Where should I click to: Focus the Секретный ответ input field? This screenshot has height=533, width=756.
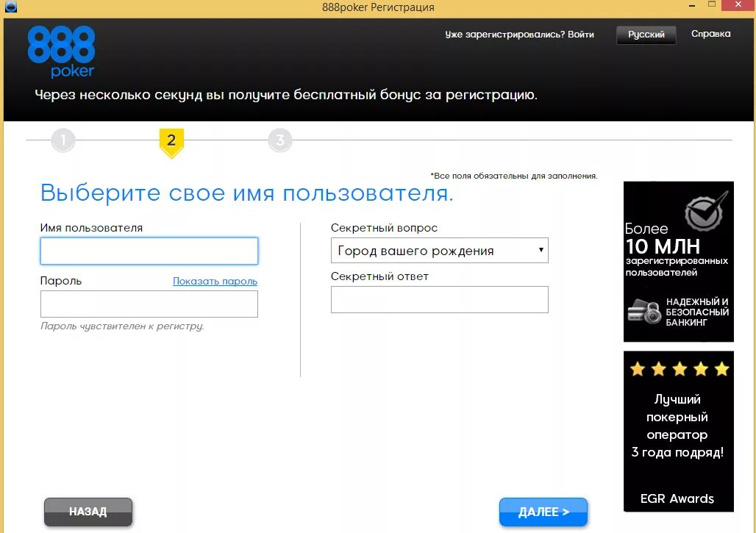point(439,299)
